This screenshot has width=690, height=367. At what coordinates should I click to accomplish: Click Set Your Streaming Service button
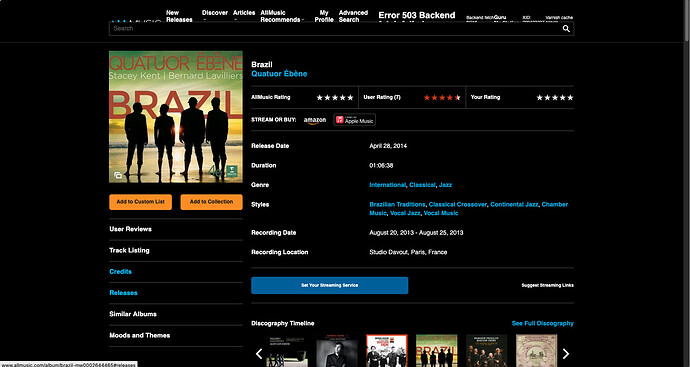tap(330, 286)
